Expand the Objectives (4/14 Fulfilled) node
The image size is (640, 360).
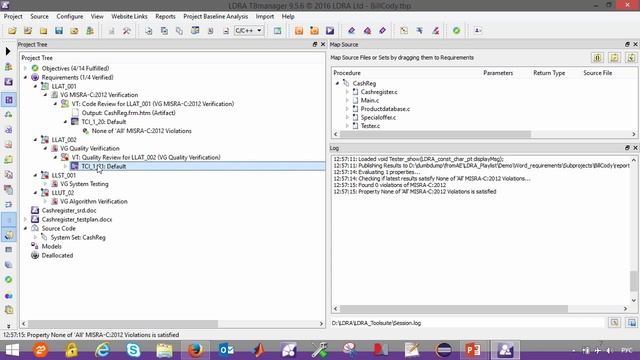coord(25,68)
